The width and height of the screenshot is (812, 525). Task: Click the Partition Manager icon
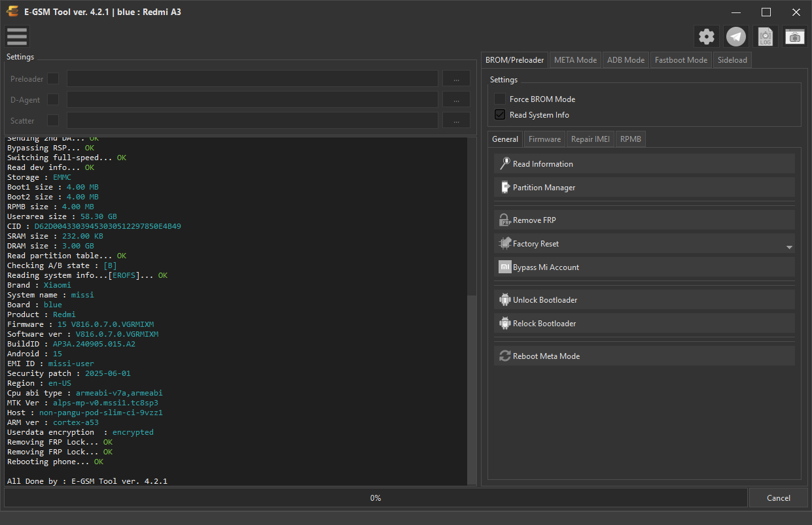coord(504,188)
